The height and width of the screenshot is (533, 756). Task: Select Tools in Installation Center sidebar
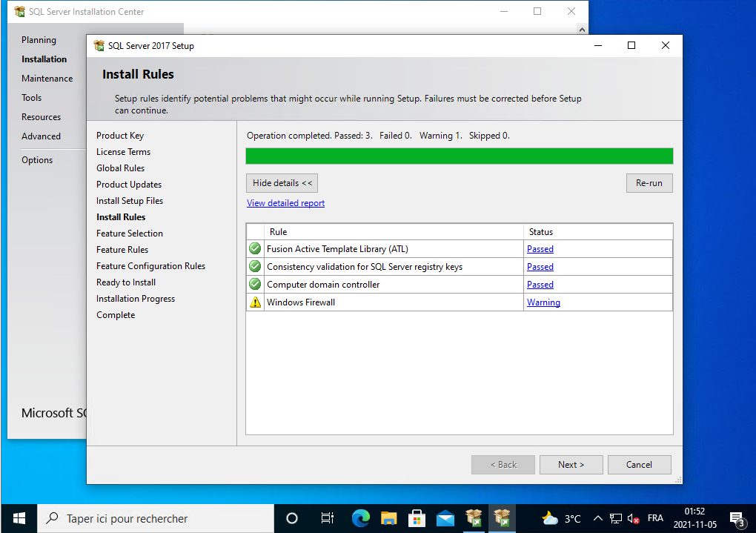32,98
